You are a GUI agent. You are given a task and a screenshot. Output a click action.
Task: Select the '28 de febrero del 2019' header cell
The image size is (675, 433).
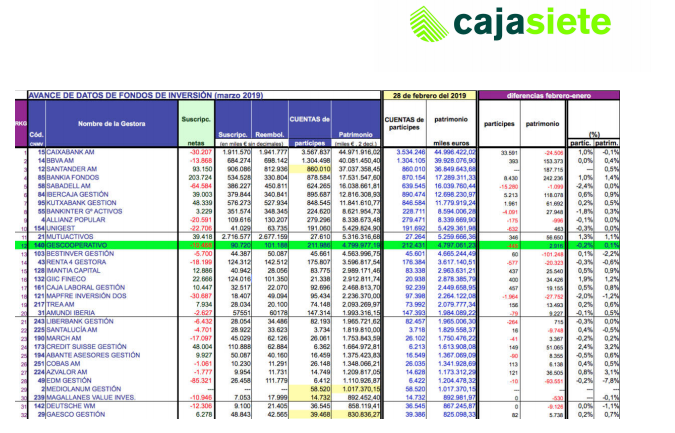pyautogui.click(x=428, y=94)
